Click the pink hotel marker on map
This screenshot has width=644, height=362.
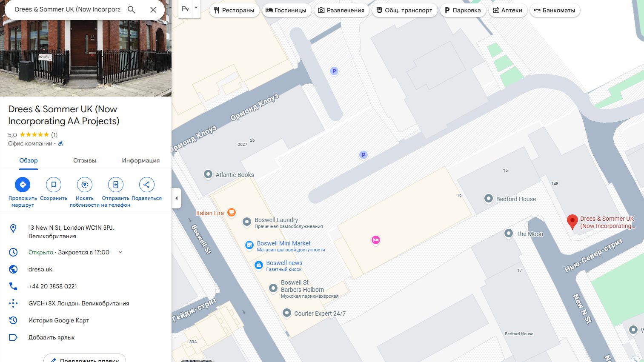tap(376, 240)
